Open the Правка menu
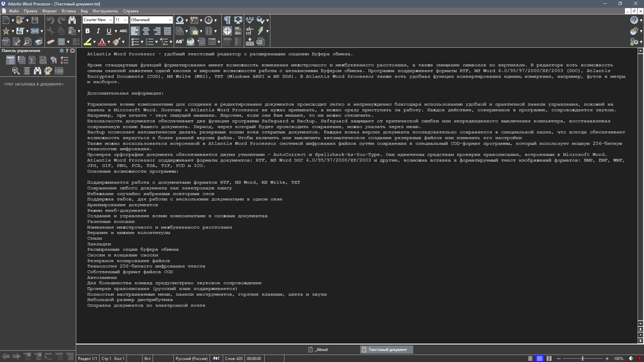This screenshot has height=362, width=644. (31, 11)
